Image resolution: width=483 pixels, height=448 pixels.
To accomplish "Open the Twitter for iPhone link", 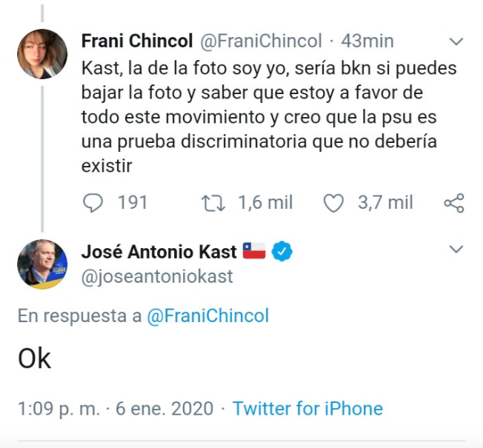I will tap(307, 409).
